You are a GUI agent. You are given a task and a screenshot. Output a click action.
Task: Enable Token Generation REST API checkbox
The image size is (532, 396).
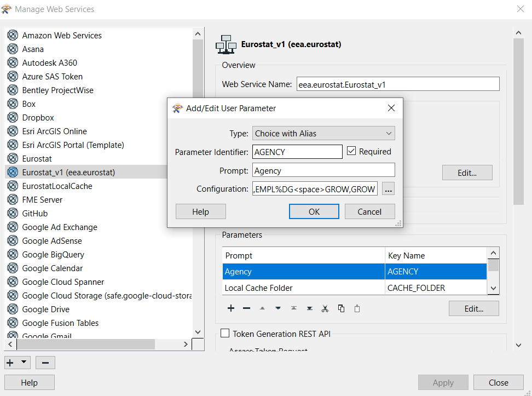(225, 334)
